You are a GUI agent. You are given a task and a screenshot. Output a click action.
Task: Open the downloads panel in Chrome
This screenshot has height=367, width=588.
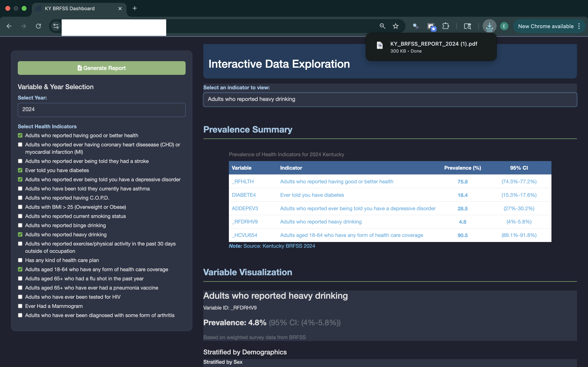[489, 26]
